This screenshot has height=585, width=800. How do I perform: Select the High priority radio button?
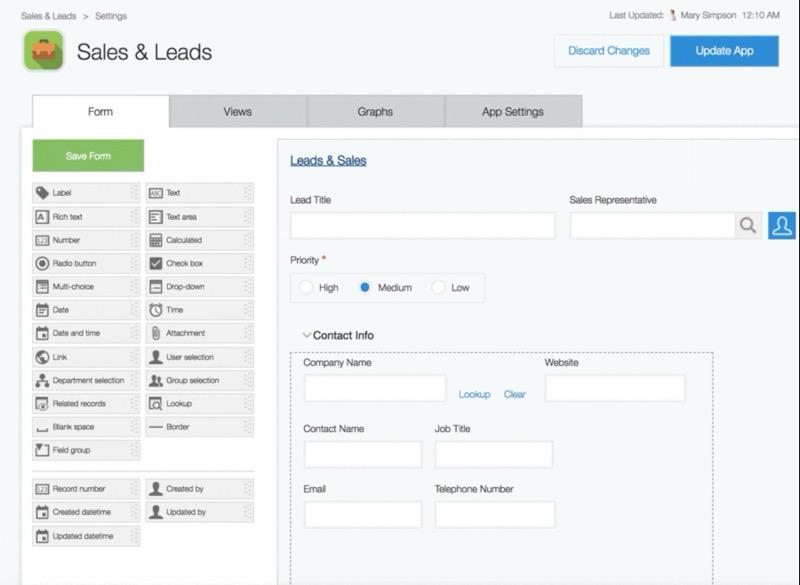[x=306, y=288]
